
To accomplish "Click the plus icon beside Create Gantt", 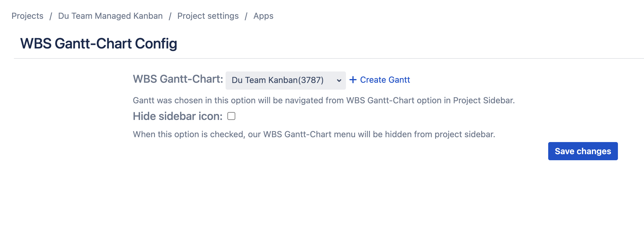I will tap(353, 80).
